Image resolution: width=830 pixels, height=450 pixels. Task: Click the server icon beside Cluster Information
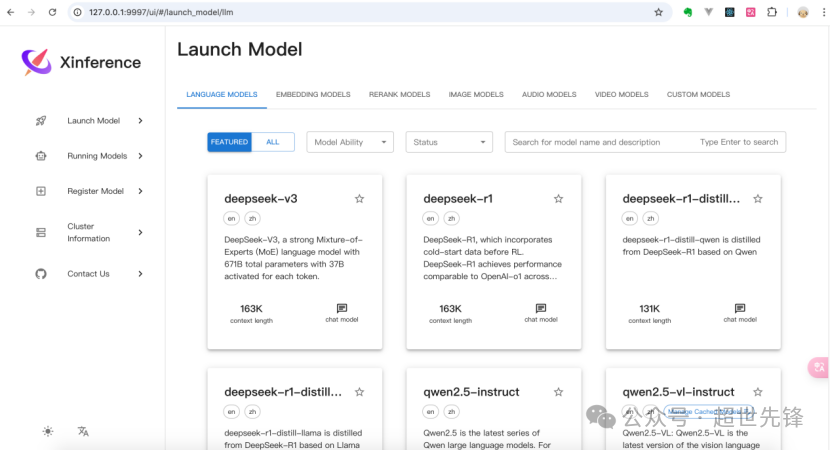[41, 232]
